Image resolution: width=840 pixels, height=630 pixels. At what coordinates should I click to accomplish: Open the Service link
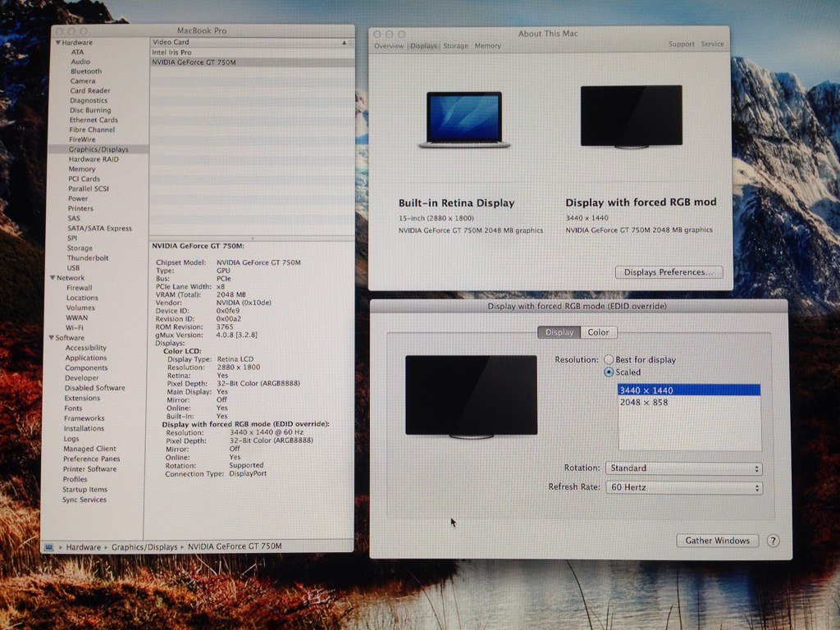coord(713,44)
